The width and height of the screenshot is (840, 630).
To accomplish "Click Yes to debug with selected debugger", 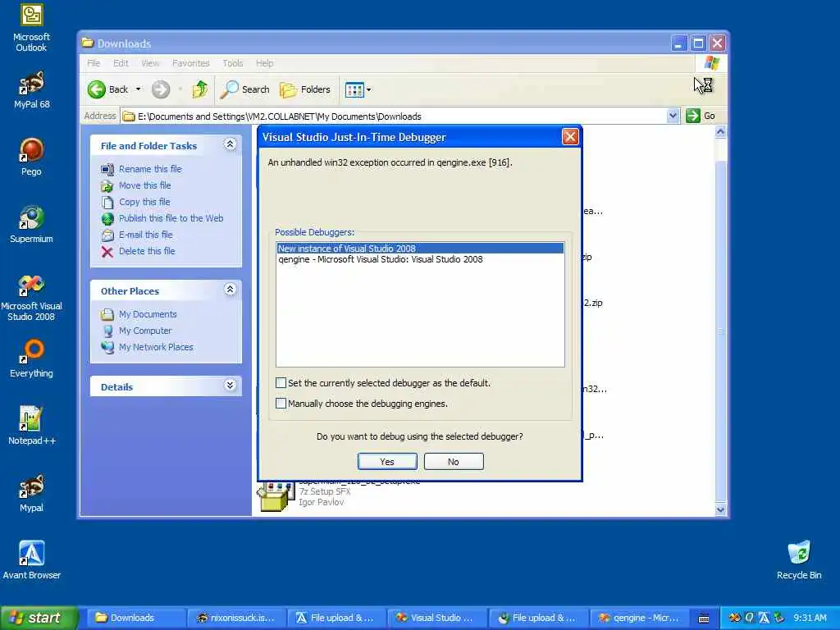I will coord(387,462).
